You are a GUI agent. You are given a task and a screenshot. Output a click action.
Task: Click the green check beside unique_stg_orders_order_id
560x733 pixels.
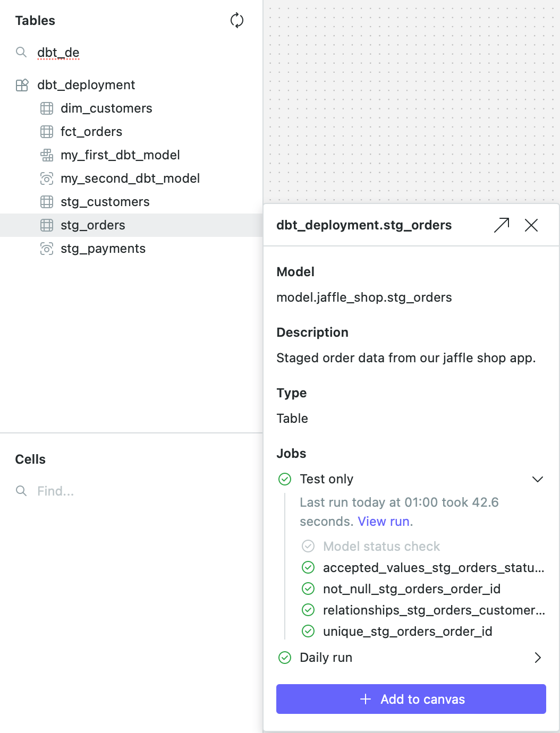click(x=308, y=631)
